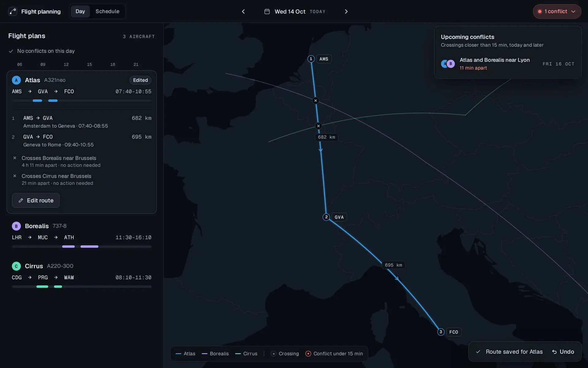Click Wed 14 Oct date text
This screenshot has width=588, height=368.
click(x=290, y=11)
